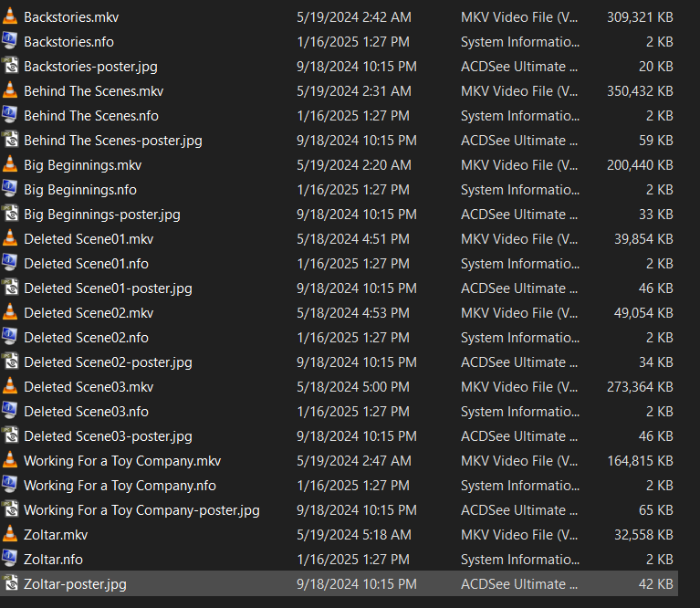The height and width of the screenshot is (608, 700).
Task: Select file name Deleted Scene03-poster.jpg
Action: click(108, 436)
